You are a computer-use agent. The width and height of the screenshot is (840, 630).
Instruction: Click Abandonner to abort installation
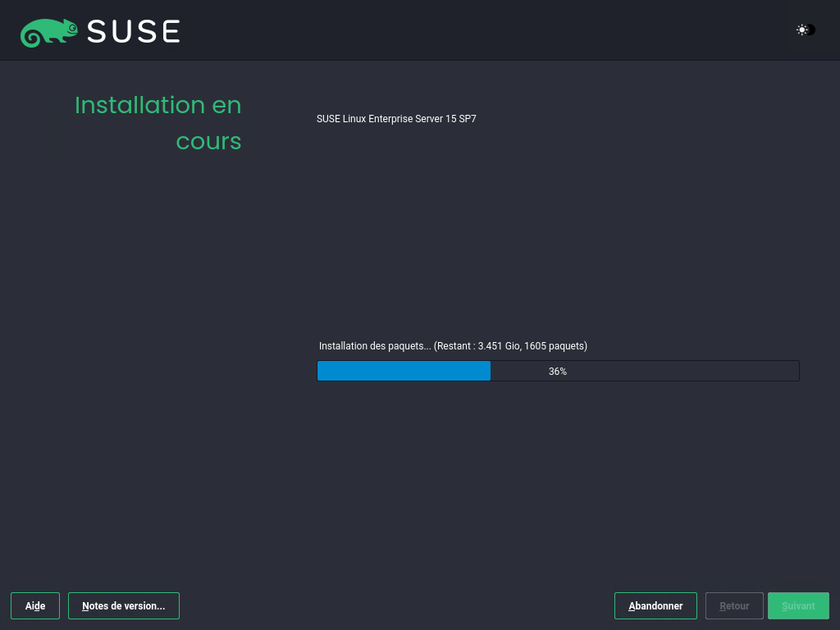(655, 606)
